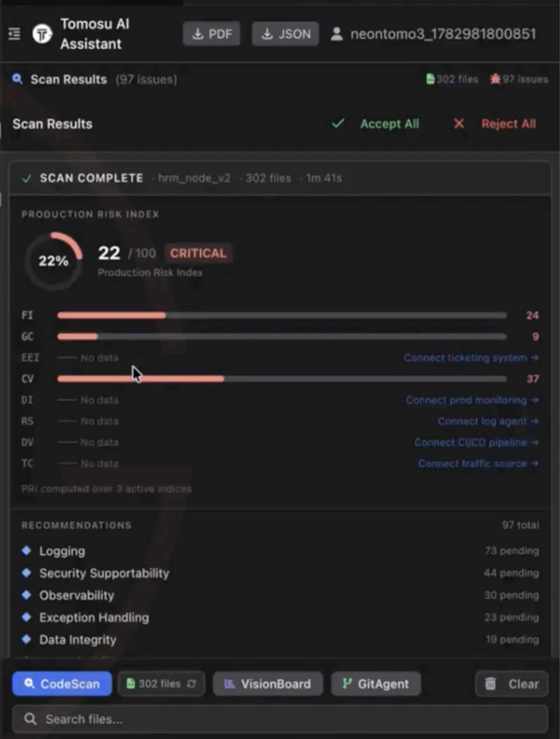
Task: Click the Scan Results magnifier icon
Action: coord(17,79)
